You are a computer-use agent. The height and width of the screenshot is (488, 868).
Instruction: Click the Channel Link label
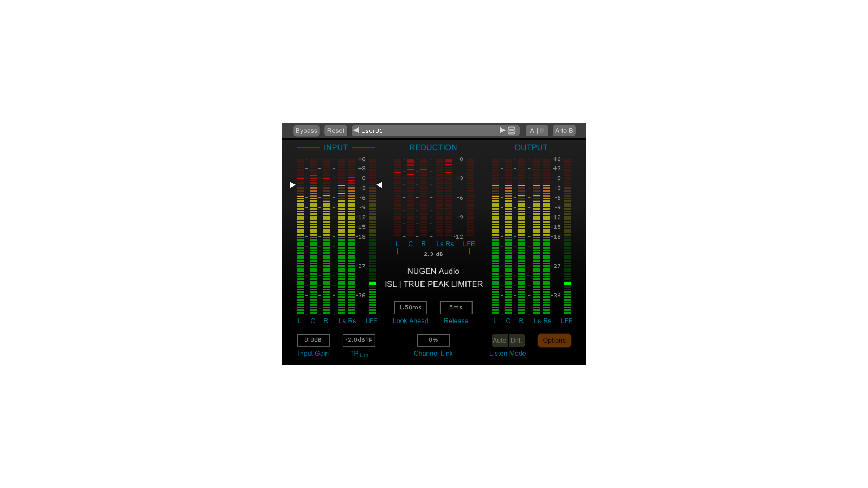pyautogui.click(x=433, y=354)
